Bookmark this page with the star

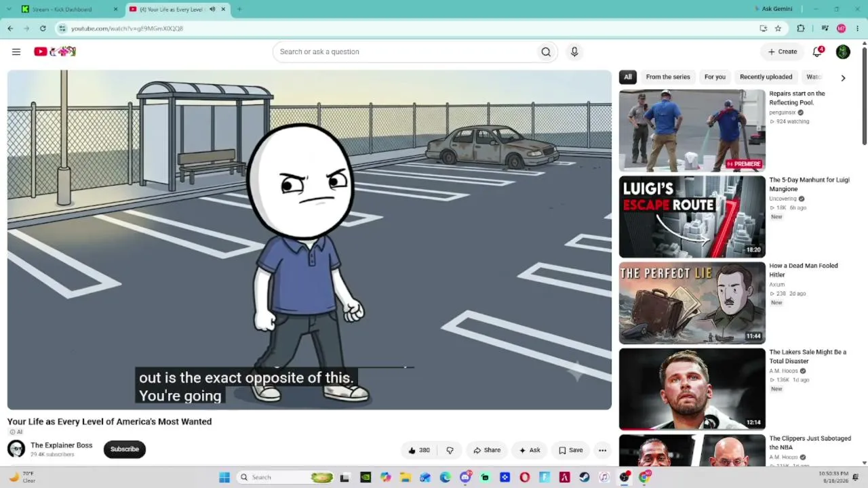click(778, 28)
